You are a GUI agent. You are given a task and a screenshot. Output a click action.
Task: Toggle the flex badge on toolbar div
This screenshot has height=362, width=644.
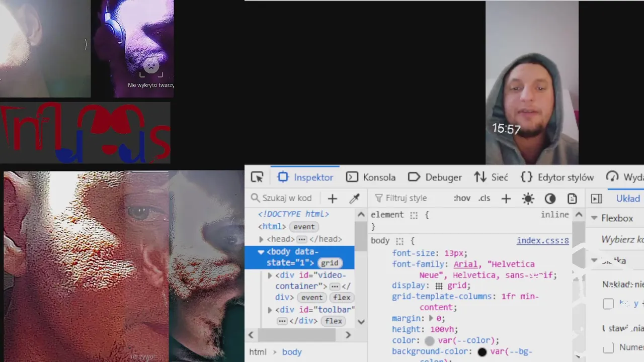(x=334, y=321)
